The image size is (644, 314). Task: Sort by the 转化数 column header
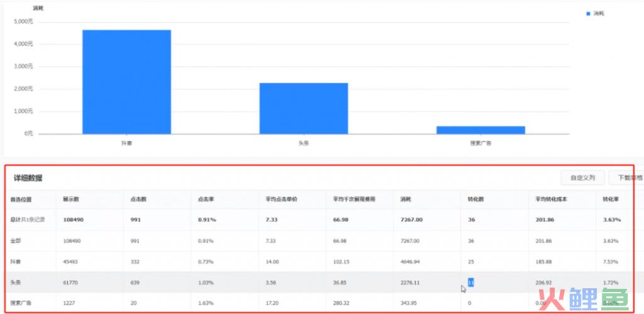[475, 200]
